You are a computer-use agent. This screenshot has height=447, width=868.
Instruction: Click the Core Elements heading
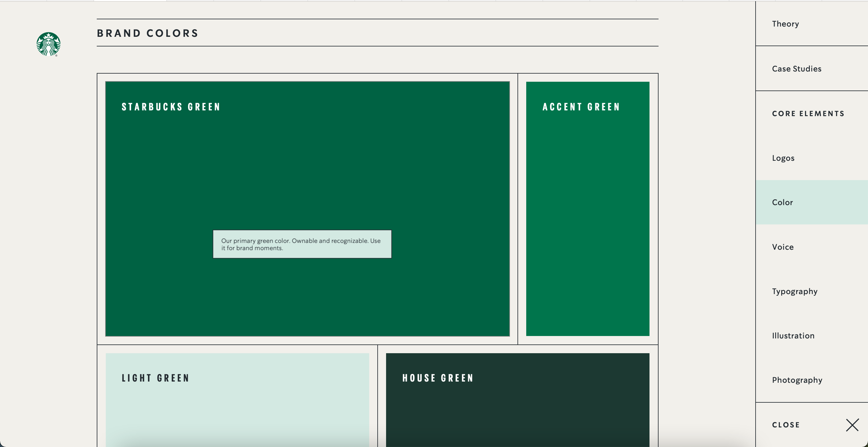(x=808, y=113)
